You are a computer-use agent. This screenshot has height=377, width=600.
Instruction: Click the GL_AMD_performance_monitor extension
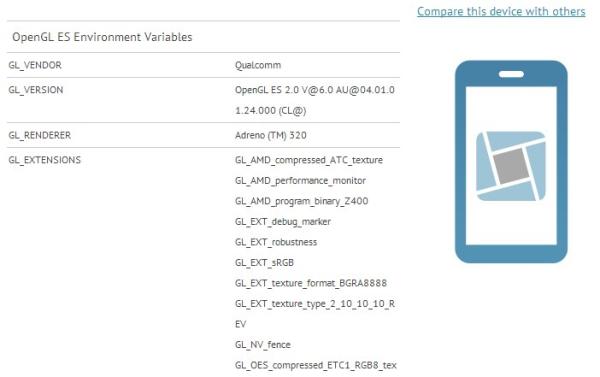coord(300,181)
